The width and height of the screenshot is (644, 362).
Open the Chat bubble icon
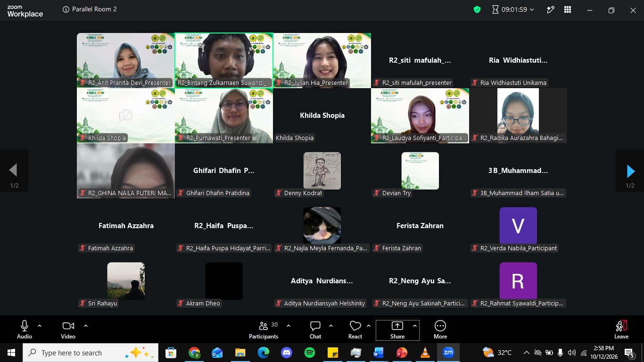point(315,326)
